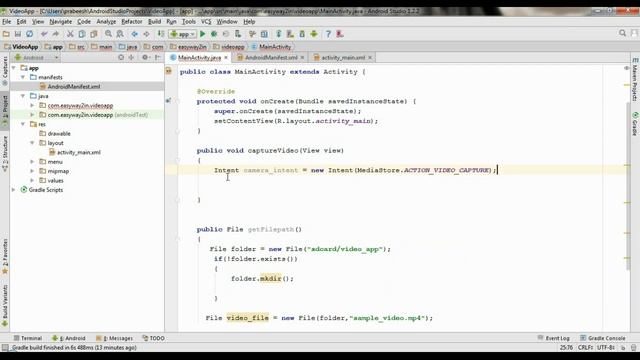Viewport: 640px width, 360px height.
Task: Click the Debug app bug icon
Action: pos(214,34)
